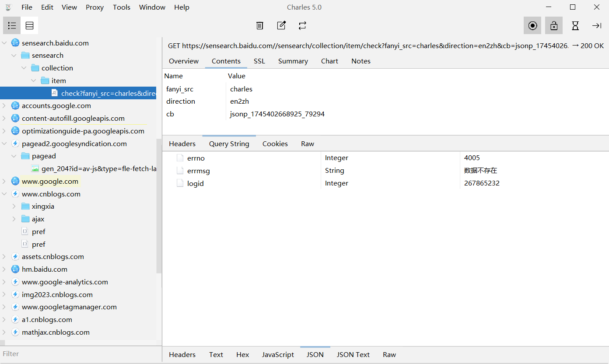This screenshot has width=609, height=364.
Task: Collapse the pagead2.googlesyndication.com host
Action: [x=4, y=143]
